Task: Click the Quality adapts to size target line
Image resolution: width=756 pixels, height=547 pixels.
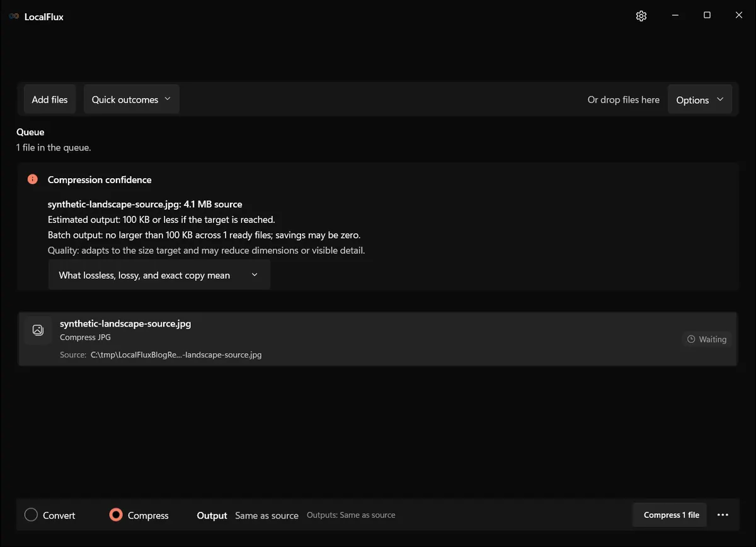Action: tap(207, 250)
